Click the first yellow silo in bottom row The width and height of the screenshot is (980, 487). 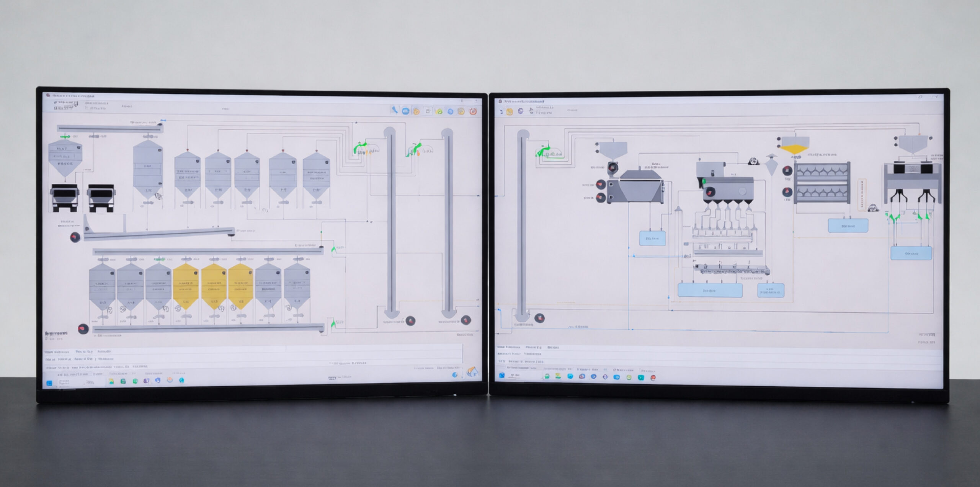click(186, 286)
